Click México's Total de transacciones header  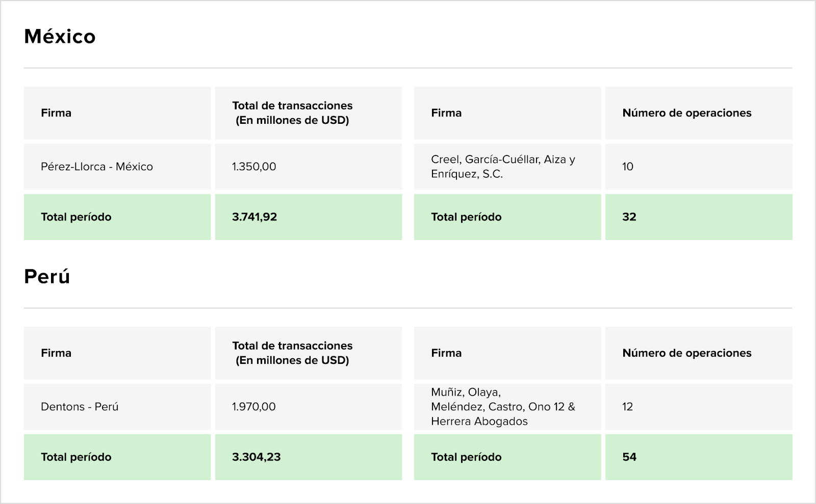tap(309, 113)
